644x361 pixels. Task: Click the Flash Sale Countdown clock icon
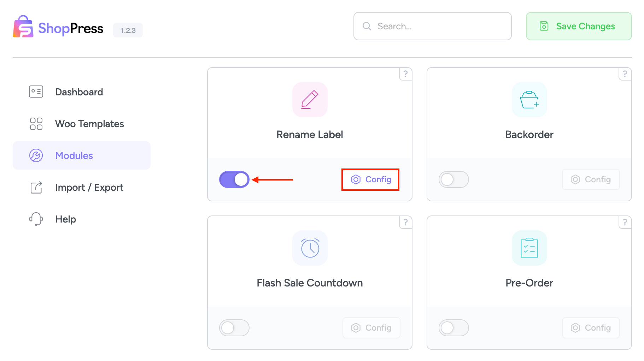310,248
